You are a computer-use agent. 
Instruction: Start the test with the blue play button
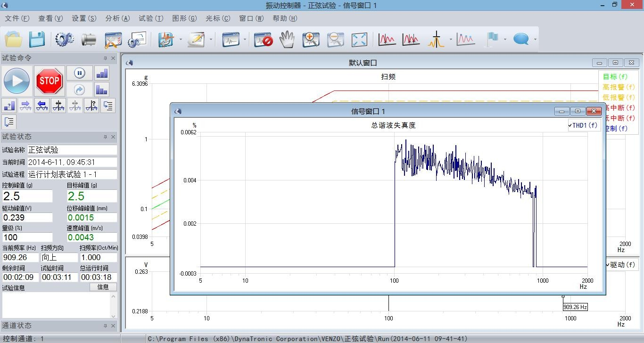tap(17, 81)
